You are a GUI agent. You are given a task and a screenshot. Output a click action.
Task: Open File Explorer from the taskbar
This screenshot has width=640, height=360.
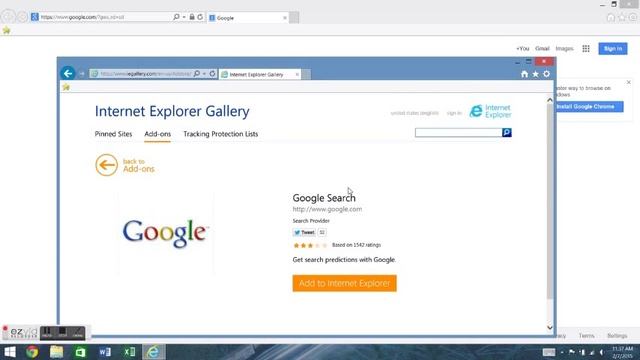[x=56, y=352]
